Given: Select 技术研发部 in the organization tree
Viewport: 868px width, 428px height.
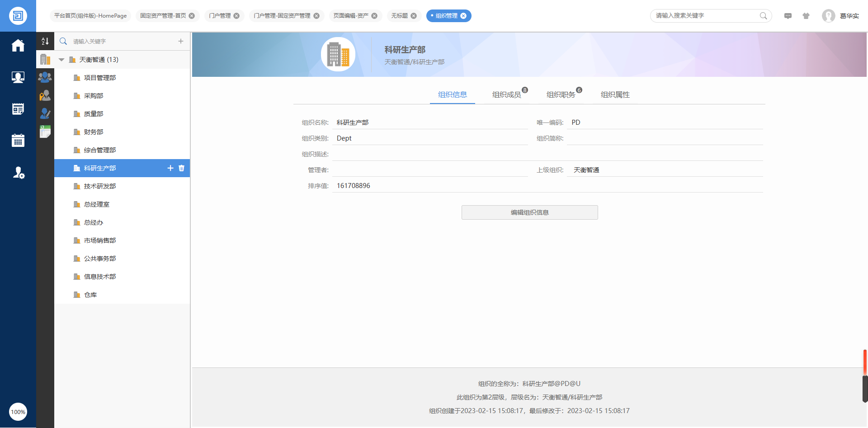Looking at the screenshot, I should point(100,186).
